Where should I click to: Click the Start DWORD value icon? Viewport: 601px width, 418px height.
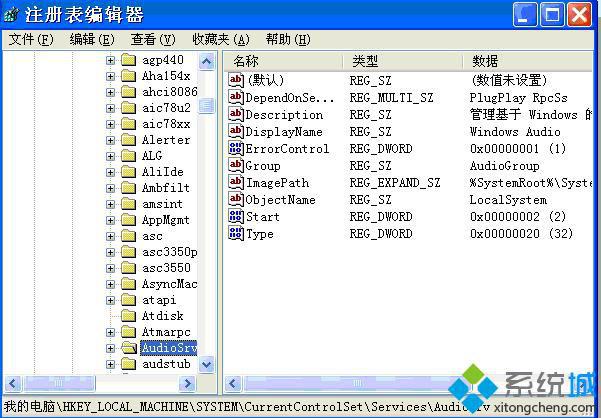[236, 216]
